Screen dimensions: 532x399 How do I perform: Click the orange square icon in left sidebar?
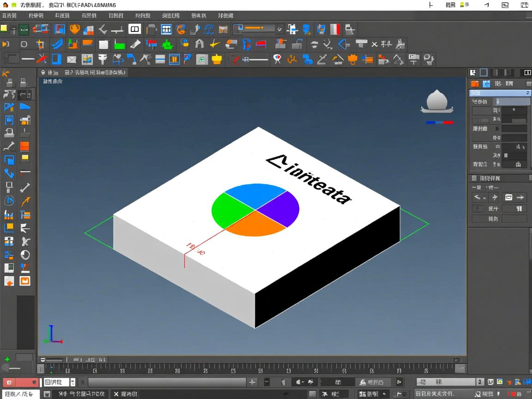[x=24, y=146]
